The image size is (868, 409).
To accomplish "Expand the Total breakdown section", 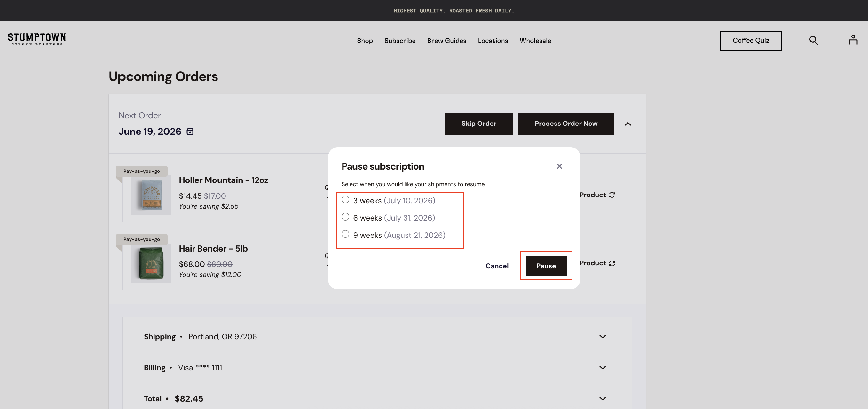I will (603, 398).
